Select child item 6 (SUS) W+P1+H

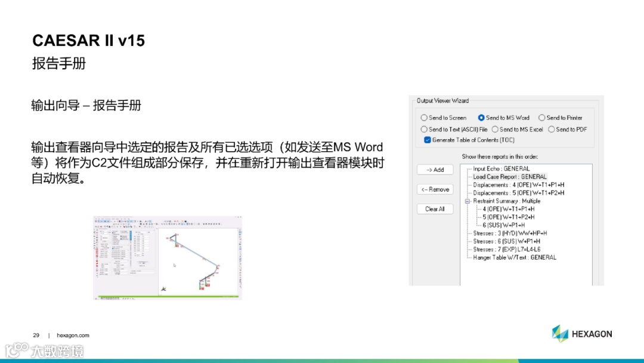(x=503, y=225)
